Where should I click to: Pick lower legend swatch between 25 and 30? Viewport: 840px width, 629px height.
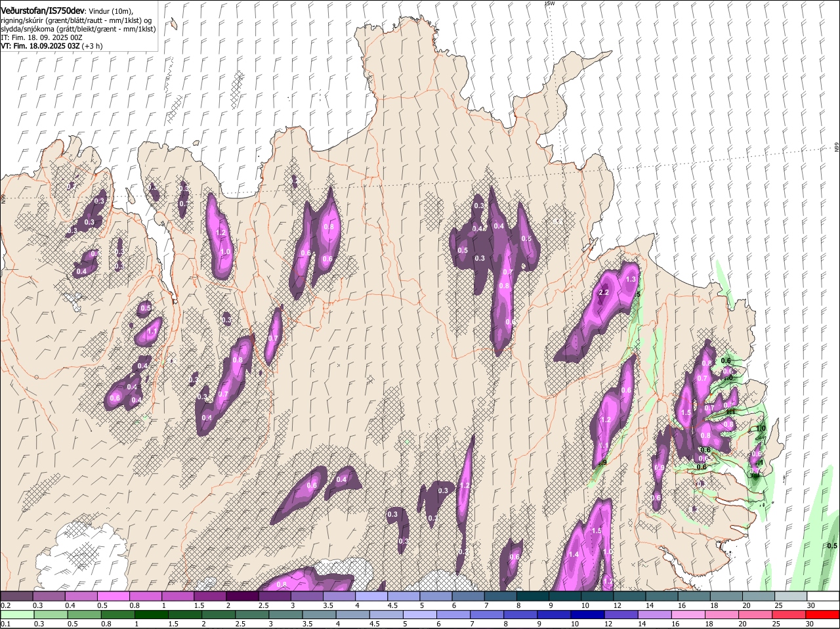pos(790,615)
